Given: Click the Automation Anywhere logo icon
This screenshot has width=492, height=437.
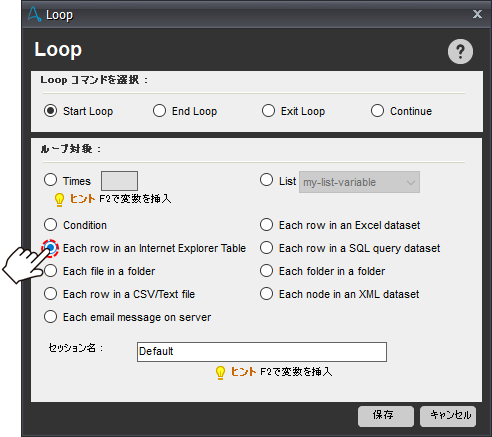Looking at the screenshot, I should pyautogui.click(x=34, y=15).
